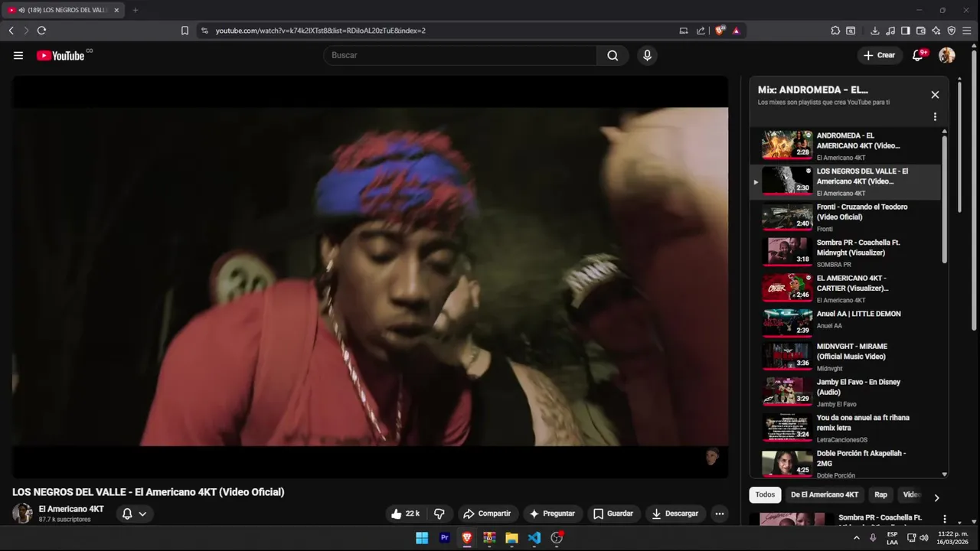Open the El Americano 4KT channel name link
The width and height of the screenshot is (980, 551).
pos(71,509)
